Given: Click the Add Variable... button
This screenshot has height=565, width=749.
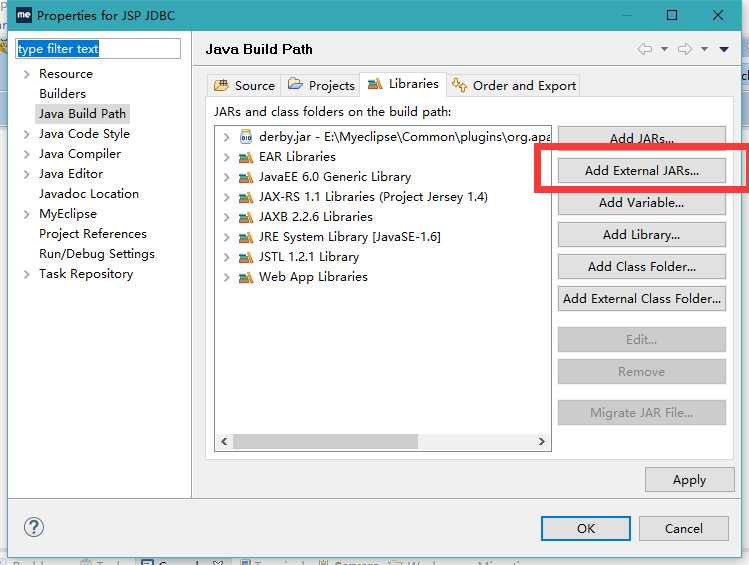Looking at the screenshot, I should [642, 203].
